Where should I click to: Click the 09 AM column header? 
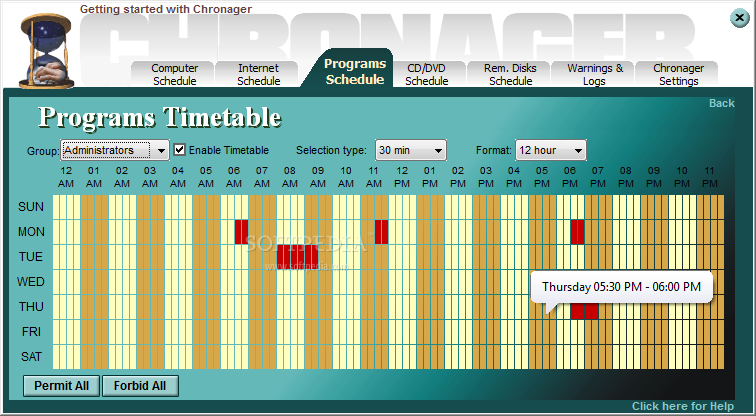(x=318, y=177)
